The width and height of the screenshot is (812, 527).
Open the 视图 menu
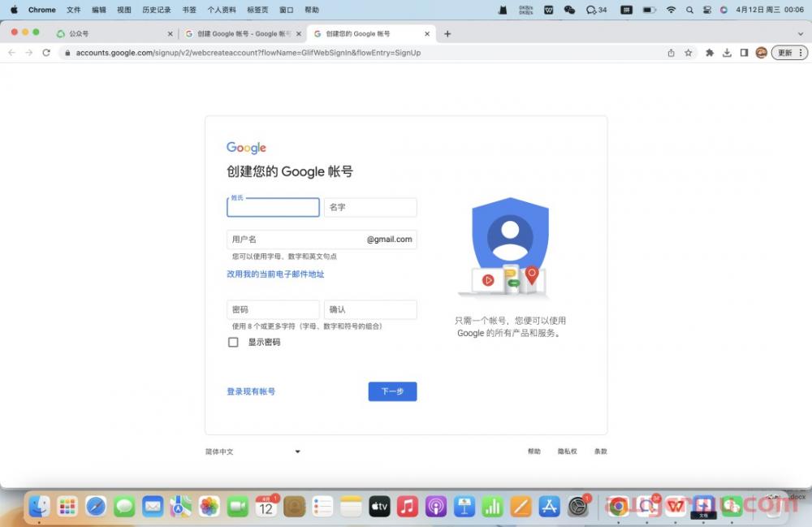(x=123, y=10)
